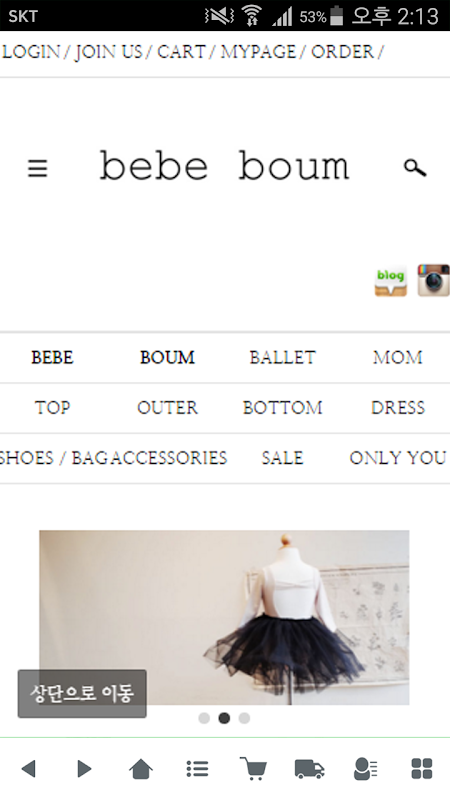Click the LOGIN link
This screenshot has width=450, height=800.
point(31,52)
